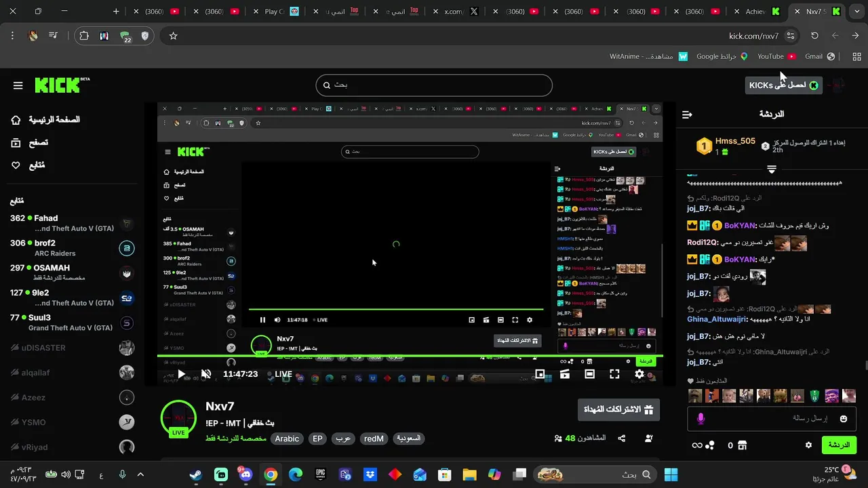Open offline channel YSMO in sidebar
Screen dimensions: 868x488
(x=71, y=422)
